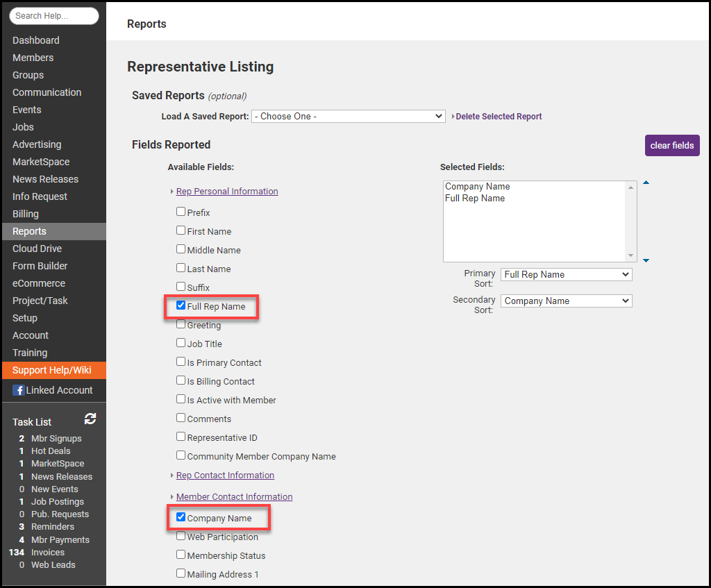Go to Billing in the sidebar
The width and height of the screenshot is (711, 588).
26,214
